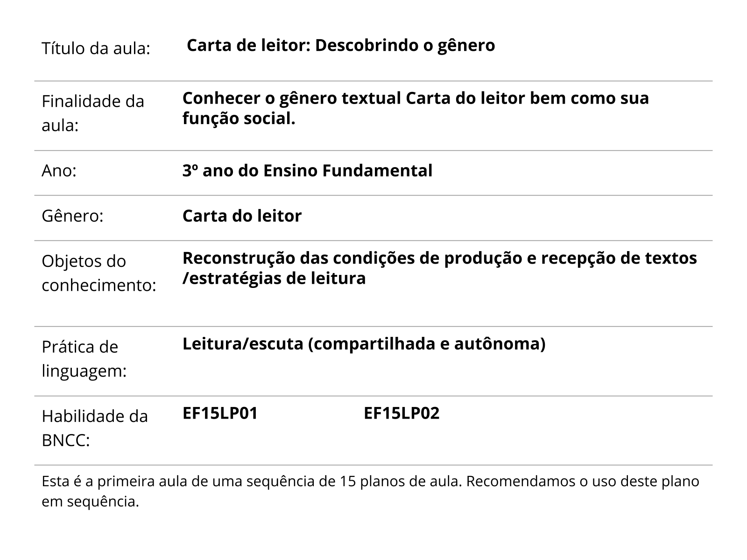Viewport: 747px width, 560px height.
Task: Click the 'Objetos do conhecimento:' label
Action: (x=99, y=273)
